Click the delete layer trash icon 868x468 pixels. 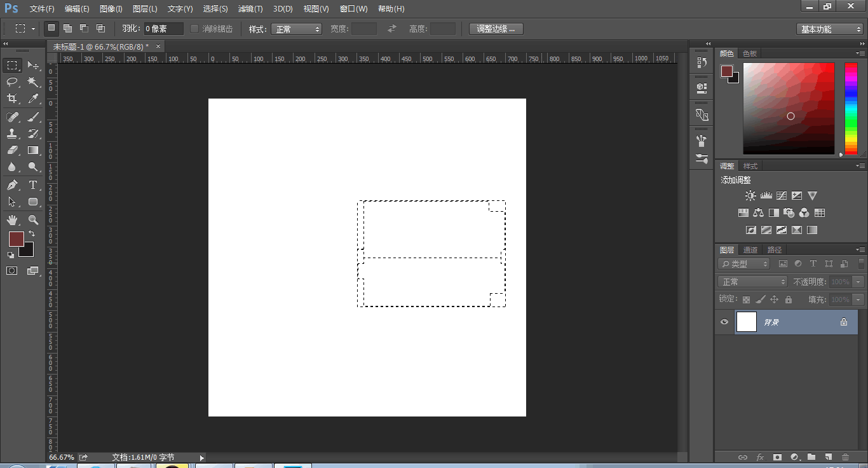tap(845, 457)
